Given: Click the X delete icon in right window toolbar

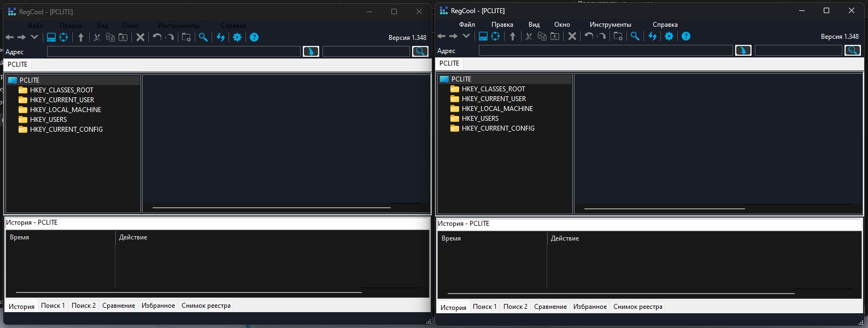Looking at the screenshot, I should coord(572,36).
